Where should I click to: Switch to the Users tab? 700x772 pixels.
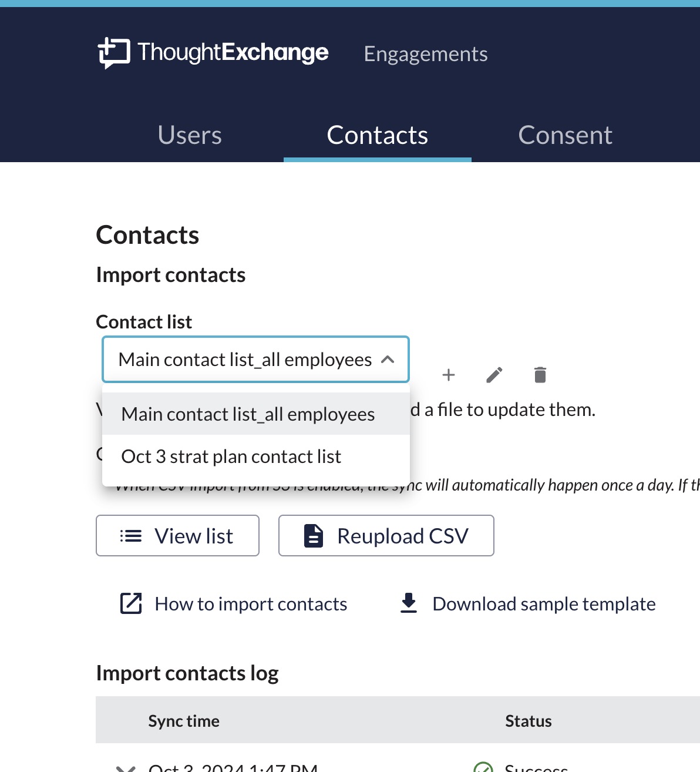point(190,135)
